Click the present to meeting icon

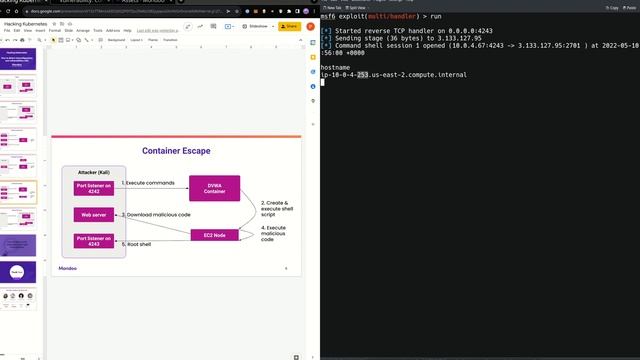tap(229, 27)
